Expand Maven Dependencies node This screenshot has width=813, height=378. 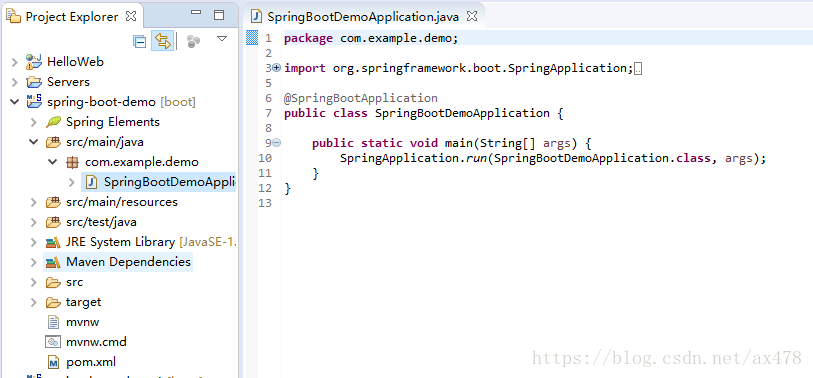pyautogui.click(x=34, y=262)
